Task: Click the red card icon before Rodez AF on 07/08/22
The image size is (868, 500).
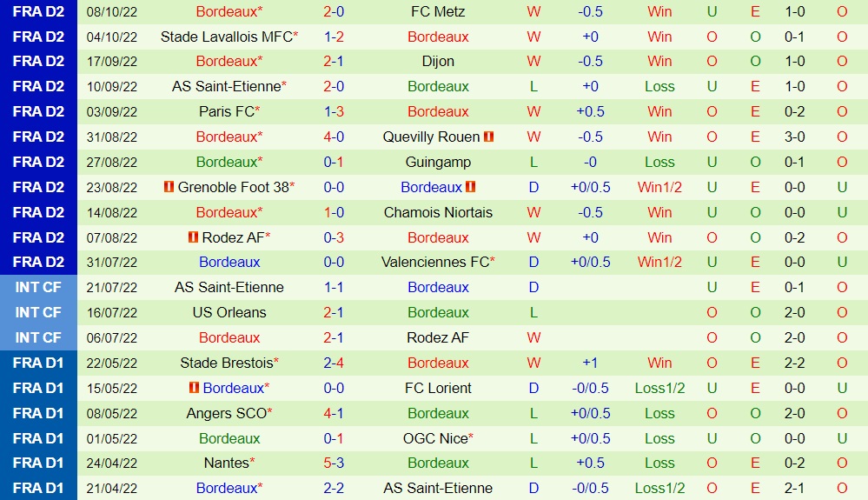Action: 193,237
